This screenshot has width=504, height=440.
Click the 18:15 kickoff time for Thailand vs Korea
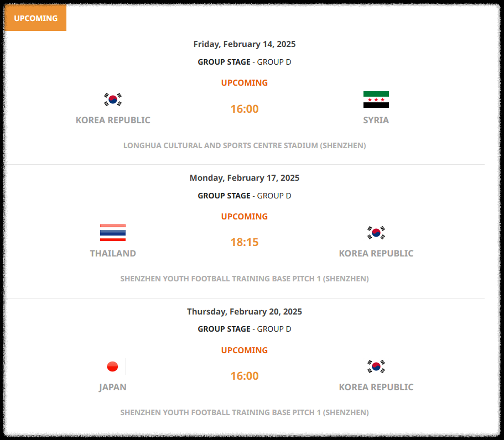[245, 242]
